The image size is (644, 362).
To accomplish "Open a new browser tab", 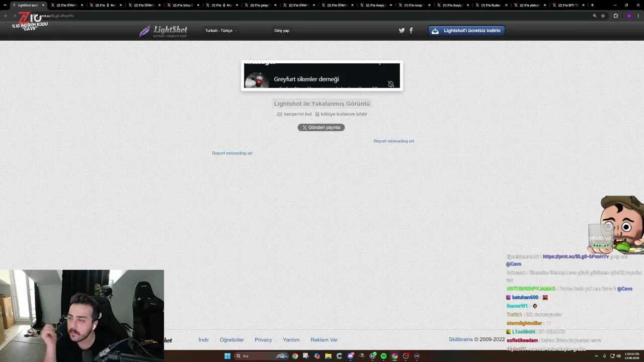I will coord(592,5).
